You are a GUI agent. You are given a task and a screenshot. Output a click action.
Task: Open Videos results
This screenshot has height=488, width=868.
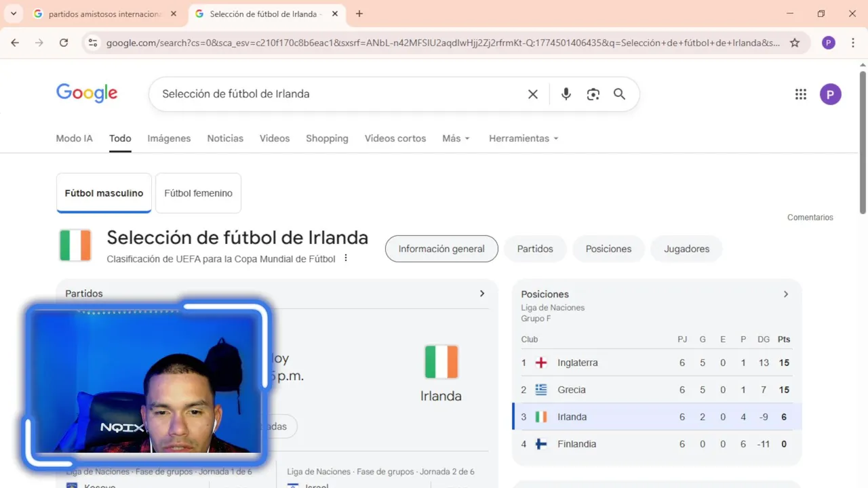pos(275,138)
